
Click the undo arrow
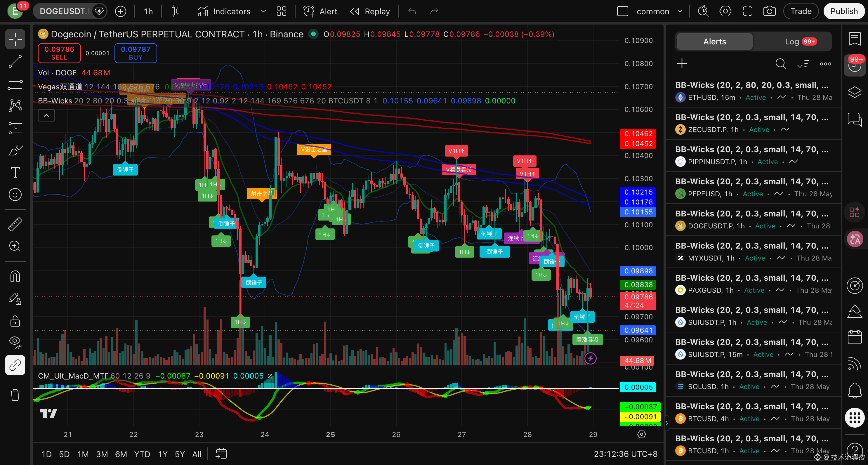click(x=412, y=11)
